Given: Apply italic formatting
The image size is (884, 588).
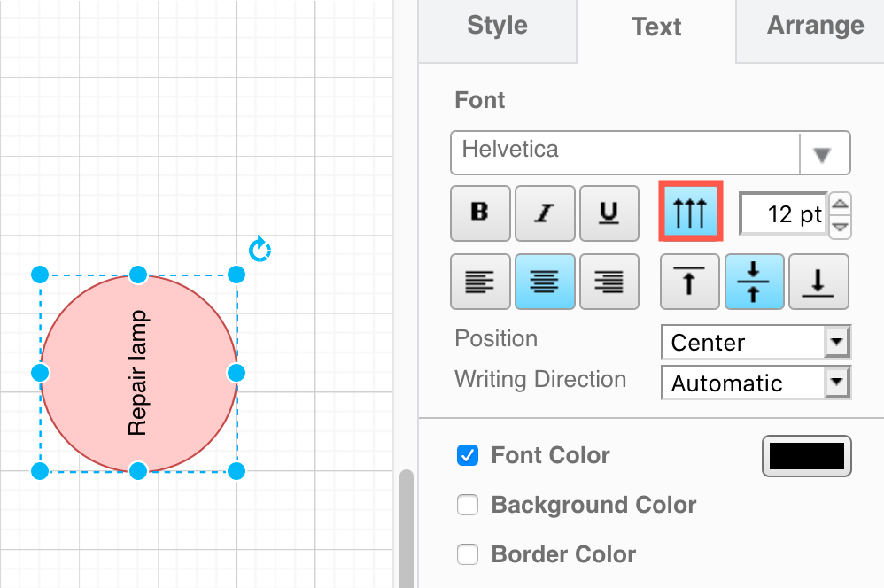Looking at the screenshot, I should [544, 213].
